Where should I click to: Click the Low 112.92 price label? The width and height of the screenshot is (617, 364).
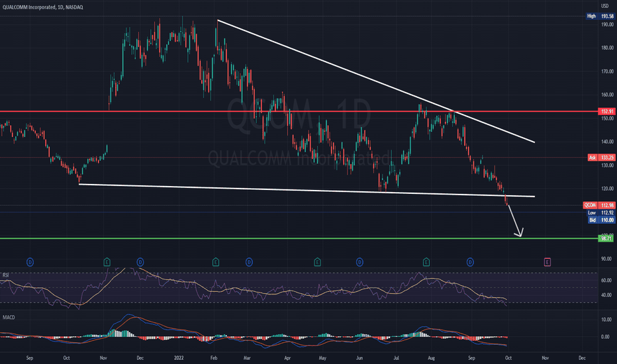point(600,212)
